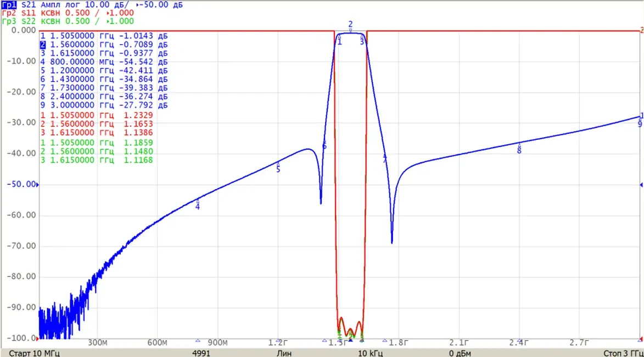Click the 300М frequency axis label
The image size is (644, 357).
pos(98,342)
